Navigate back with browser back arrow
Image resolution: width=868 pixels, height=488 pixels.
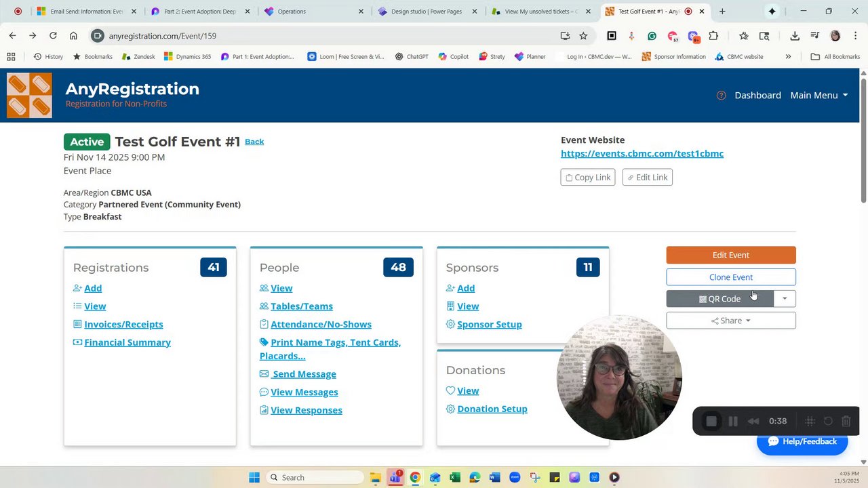coord(12,36)
